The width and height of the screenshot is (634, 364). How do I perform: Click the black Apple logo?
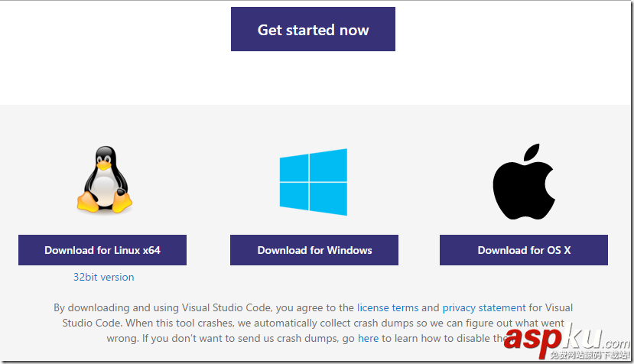pyautogui.click(x=523, y=181)
